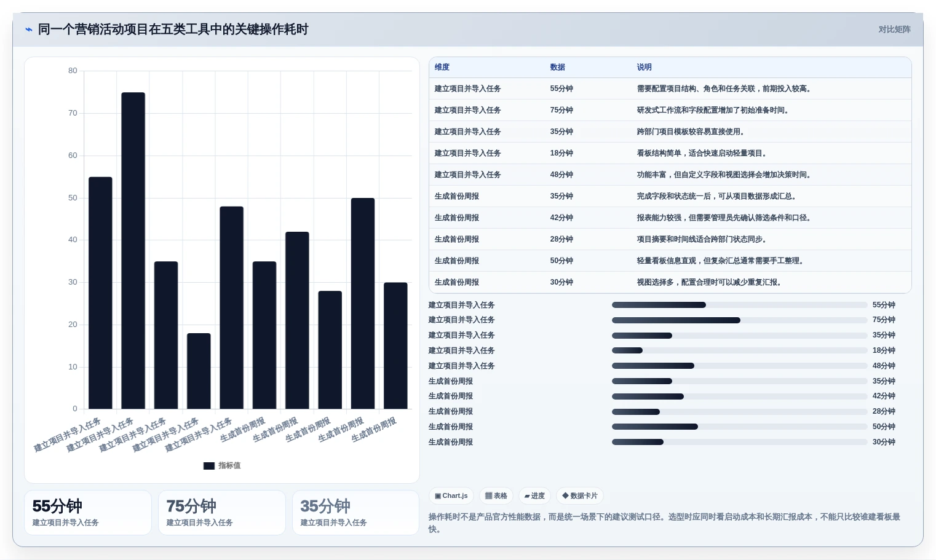
Task: Click the icon on the 进度 chip
Action: [527, 496]
